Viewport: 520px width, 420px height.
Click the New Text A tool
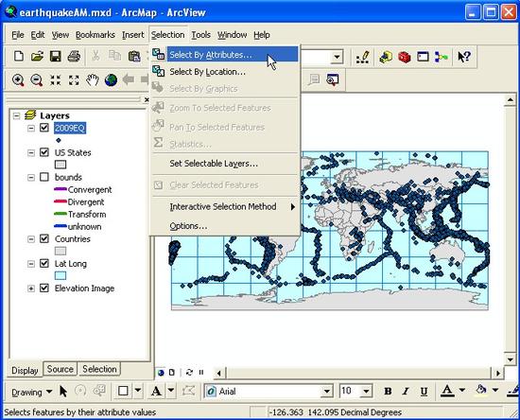point(156,391)
